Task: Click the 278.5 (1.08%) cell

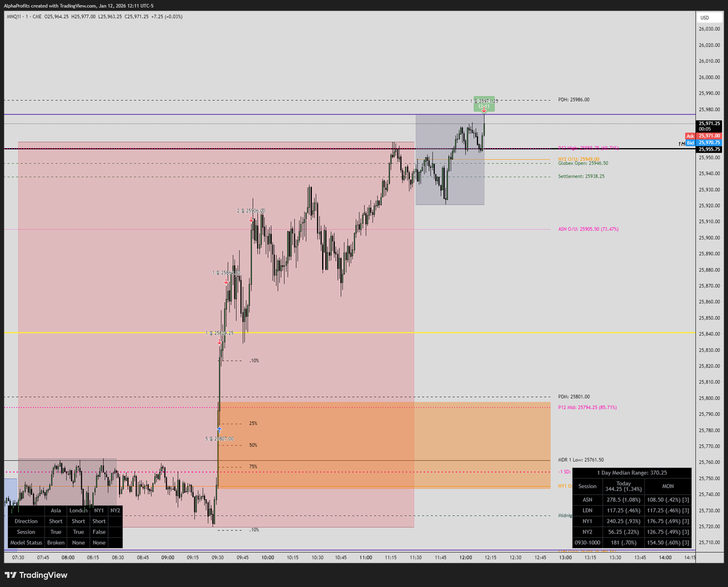Action: coord(623,500)
